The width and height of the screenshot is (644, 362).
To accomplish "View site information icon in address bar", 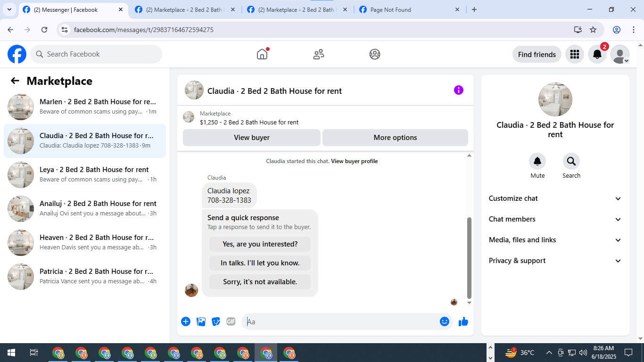I will click(x=66, y=30).
